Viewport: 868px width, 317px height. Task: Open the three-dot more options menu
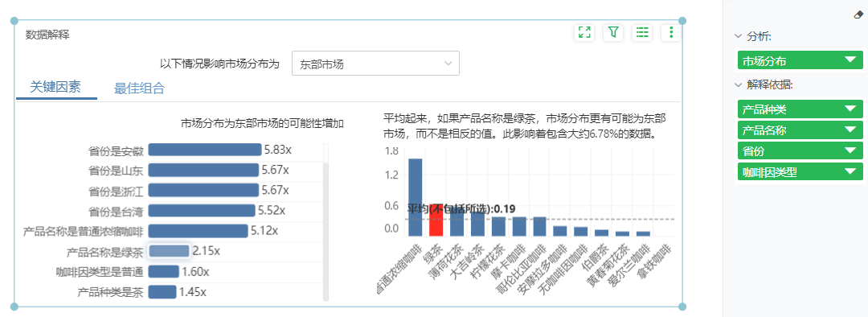point(671,32)
